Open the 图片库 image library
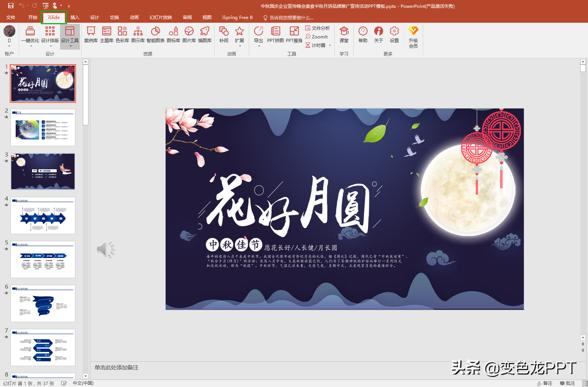This screenshot has width=588, height=387. 189,34
